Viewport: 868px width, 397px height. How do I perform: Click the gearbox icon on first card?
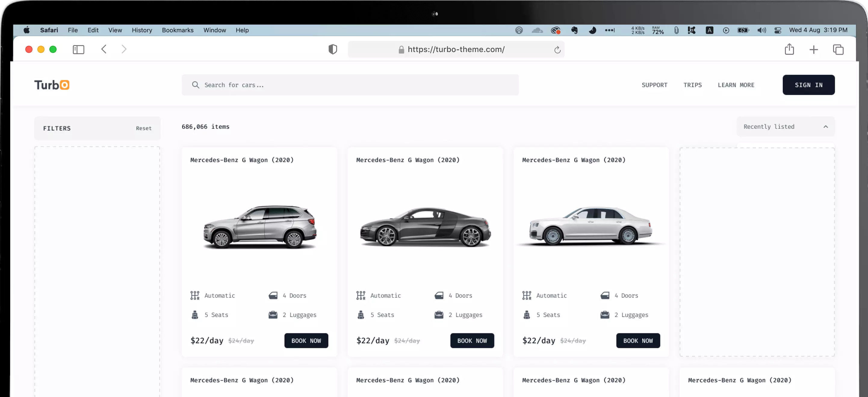coord(195,295)
